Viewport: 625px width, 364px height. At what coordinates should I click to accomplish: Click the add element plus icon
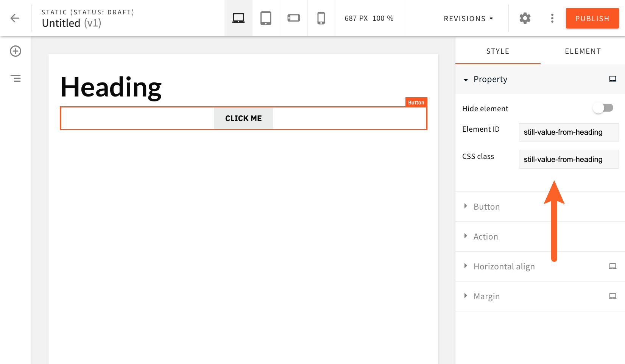tap(15, 51)
